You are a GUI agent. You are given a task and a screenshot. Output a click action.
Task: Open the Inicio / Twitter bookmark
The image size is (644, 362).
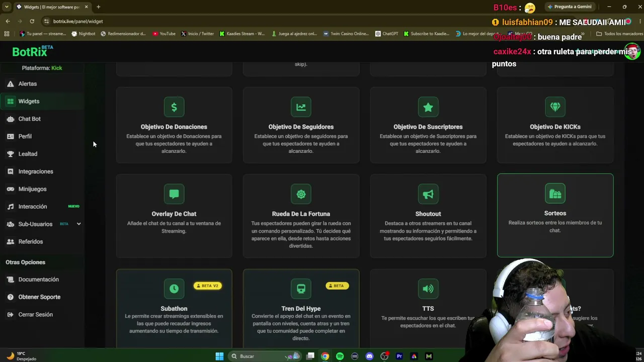197,34
